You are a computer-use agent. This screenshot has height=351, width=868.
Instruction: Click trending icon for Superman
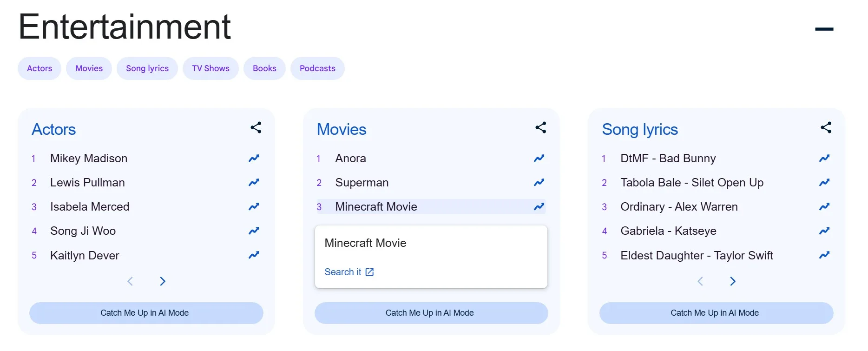539,183
